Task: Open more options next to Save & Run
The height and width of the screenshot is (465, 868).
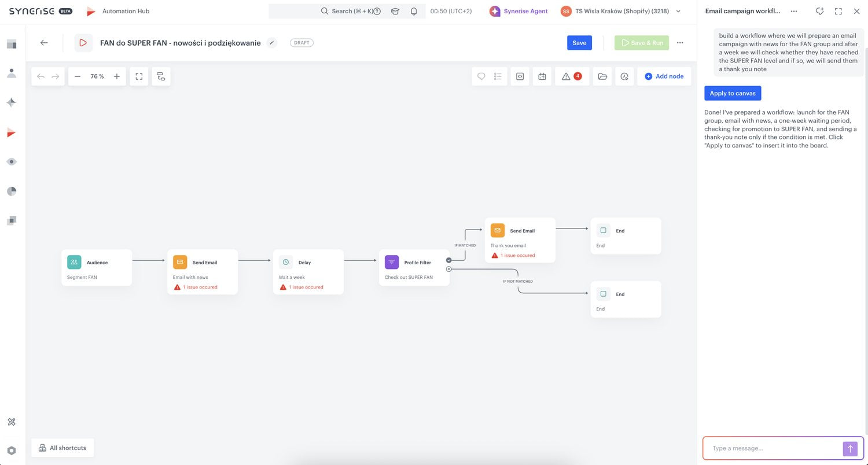Action: point(680,43)
